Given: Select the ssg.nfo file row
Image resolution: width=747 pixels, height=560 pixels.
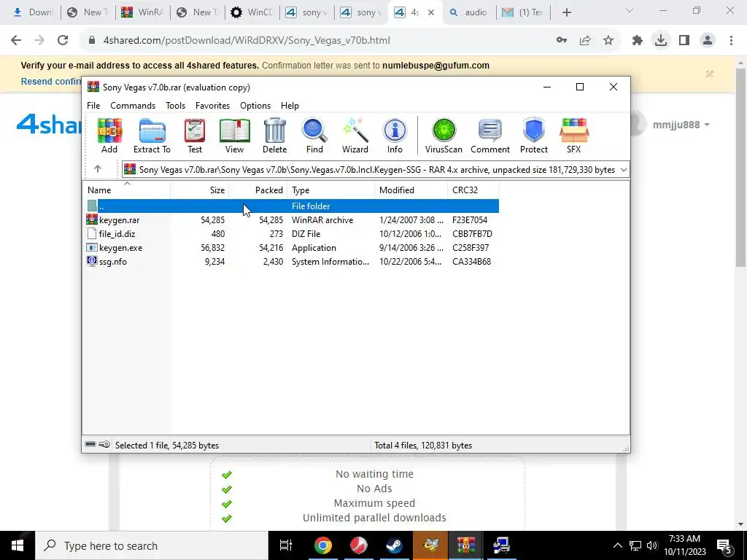Looking at the screenshot, I should [x=292, y=262].
